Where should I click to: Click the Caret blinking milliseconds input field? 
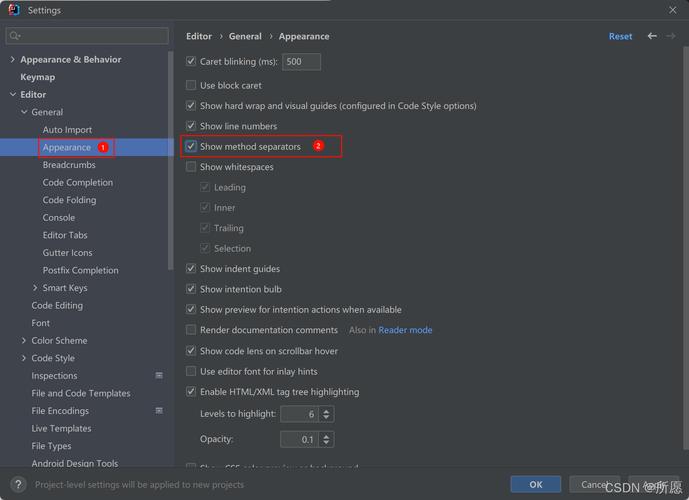(x=301, y=62)
